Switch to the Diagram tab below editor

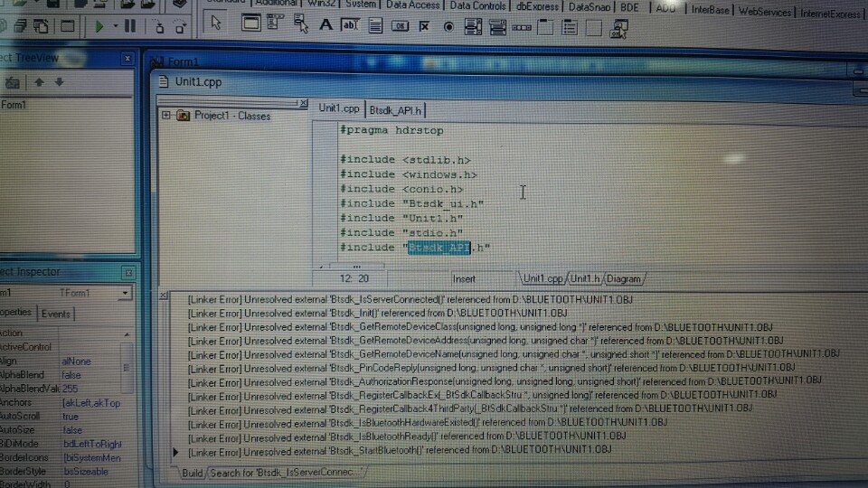(624, 279)
